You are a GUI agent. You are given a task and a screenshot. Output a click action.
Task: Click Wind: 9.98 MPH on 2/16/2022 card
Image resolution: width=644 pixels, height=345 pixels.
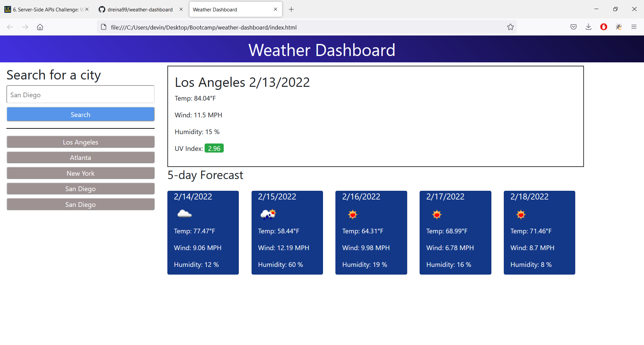[x=366, y=248]
